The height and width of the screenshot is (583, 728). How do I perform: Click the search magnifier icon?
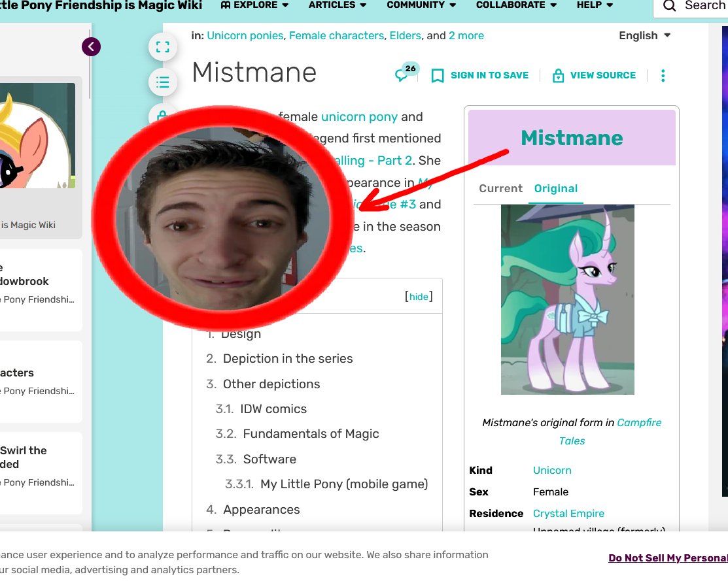669,6
